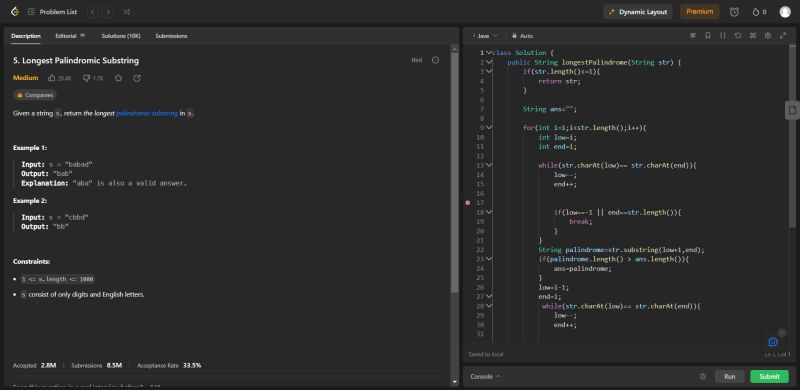
Task: Format code with the align icon
Action: click(x=693, y=36)
